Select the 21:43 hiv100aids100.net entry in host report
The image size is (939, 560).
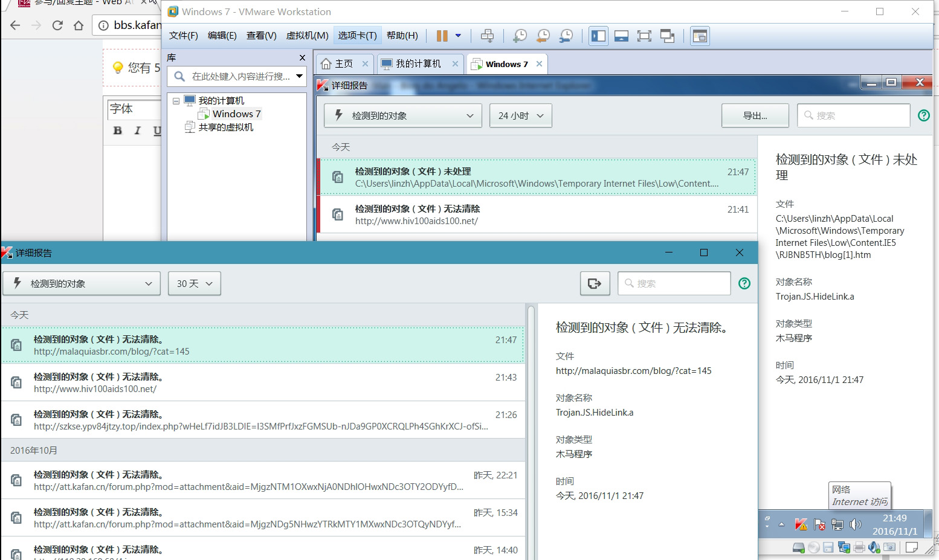coord(263,382)
